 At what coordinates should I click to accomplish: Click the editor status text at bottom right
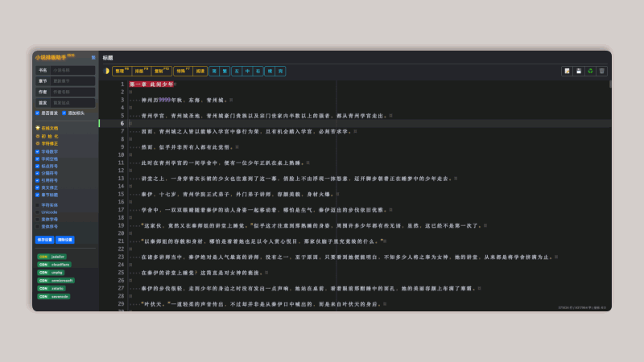pyautogui.click(x=581, y=307)
